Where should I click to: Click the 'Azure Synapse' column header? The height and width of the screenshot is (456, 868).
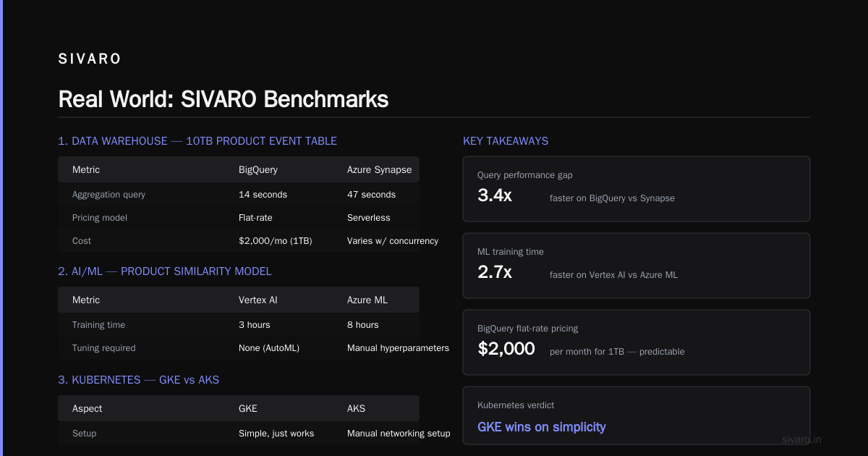379,170
